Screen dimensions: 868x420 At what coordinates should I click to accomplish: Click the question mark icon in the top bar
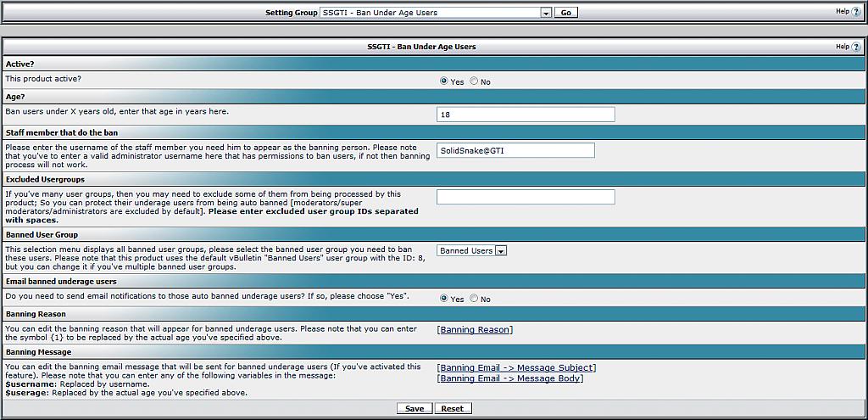tap(855, 12)
